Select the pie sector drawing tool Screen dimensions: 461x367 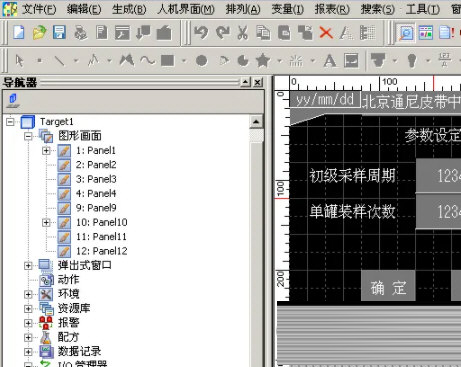(x=243, y=61)
